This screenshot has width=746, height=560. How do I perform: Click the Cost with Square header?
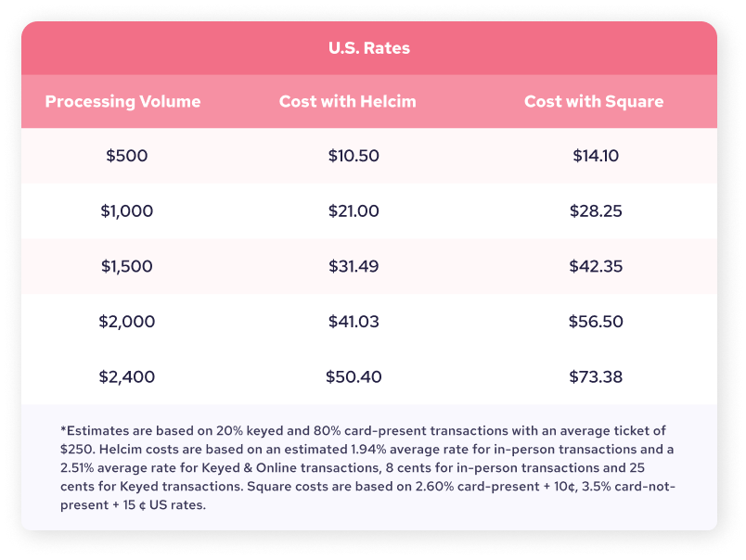[x=594, y=101]
